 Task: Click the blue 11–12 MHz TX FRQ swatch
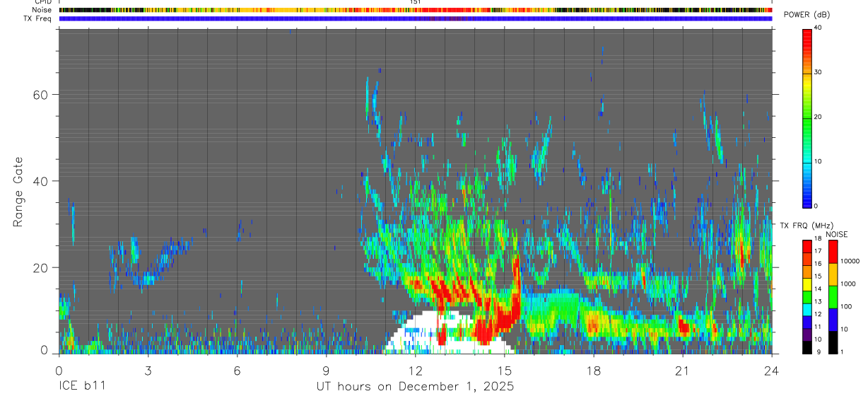click(x=807, y=322)
